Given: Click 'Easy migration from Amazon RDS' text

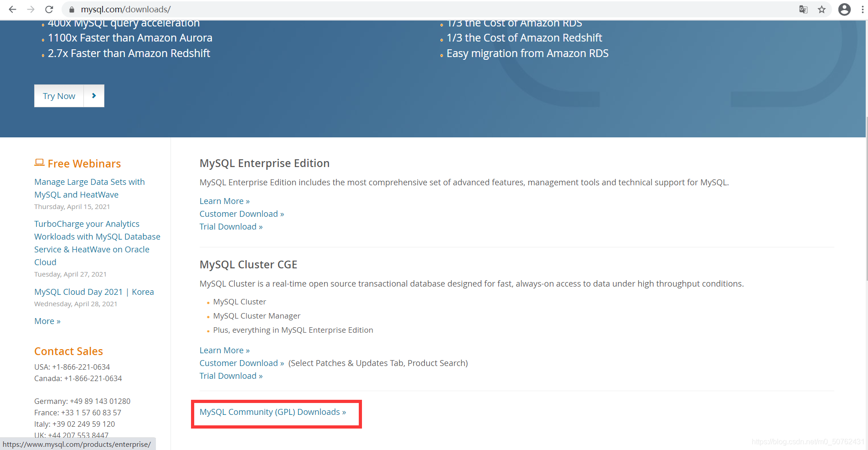Looking at the screenshot, I should point(527,53).
